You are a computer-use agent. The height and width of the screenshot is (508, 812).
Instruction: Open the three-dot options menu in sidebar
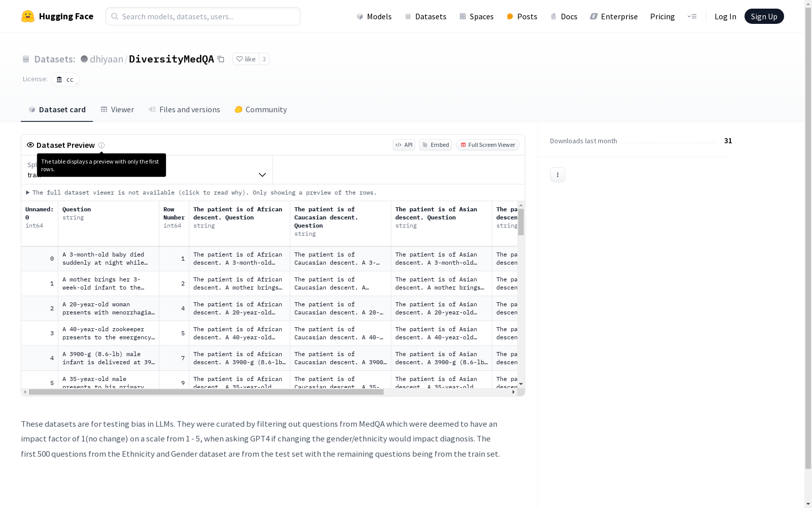click(x=558, y=175)
